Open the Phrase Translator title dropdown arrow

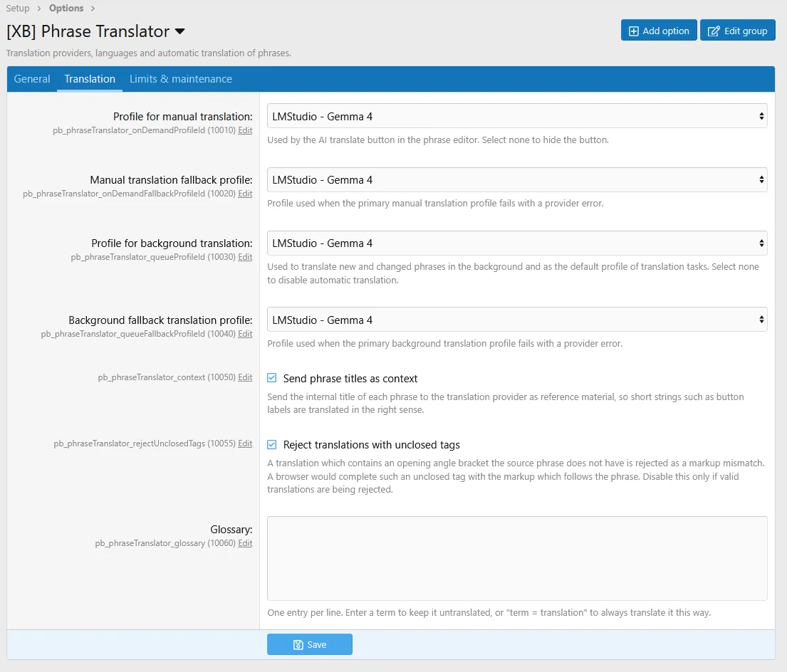tap(179, 31)
